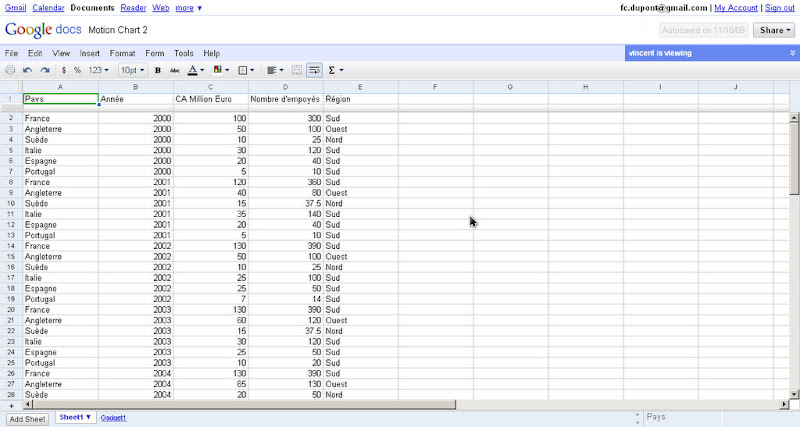Select cell A19 Portugal
Image resolution: width=800 pixels, height=427 pixels.
(x=60, y=299)
